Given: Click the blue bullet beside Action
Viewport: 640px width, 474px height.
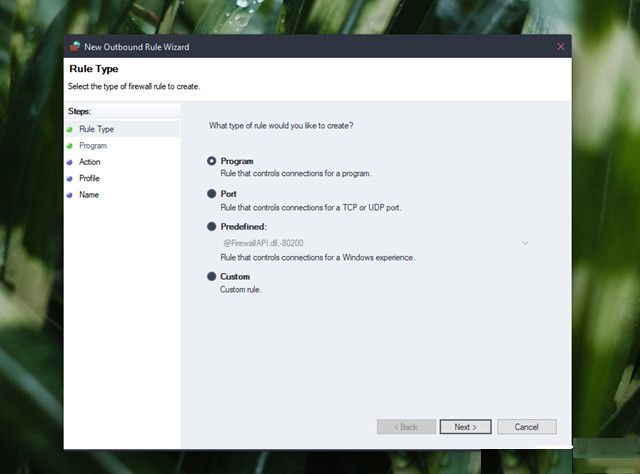Looking at the screenshot, I should [x=70, y=162].
